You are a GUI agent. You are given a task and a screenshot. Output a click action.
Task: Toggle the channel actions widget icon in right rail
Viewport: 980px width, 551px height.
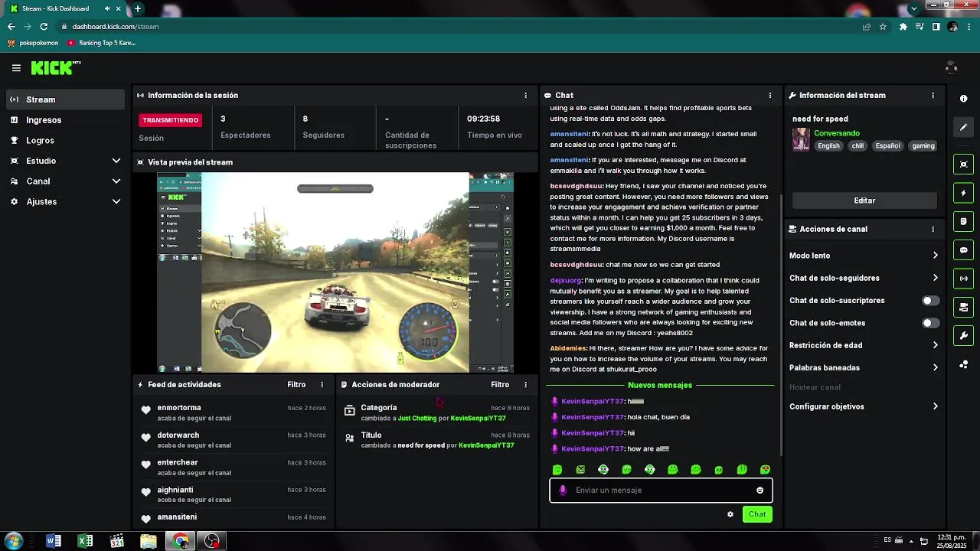963,308
